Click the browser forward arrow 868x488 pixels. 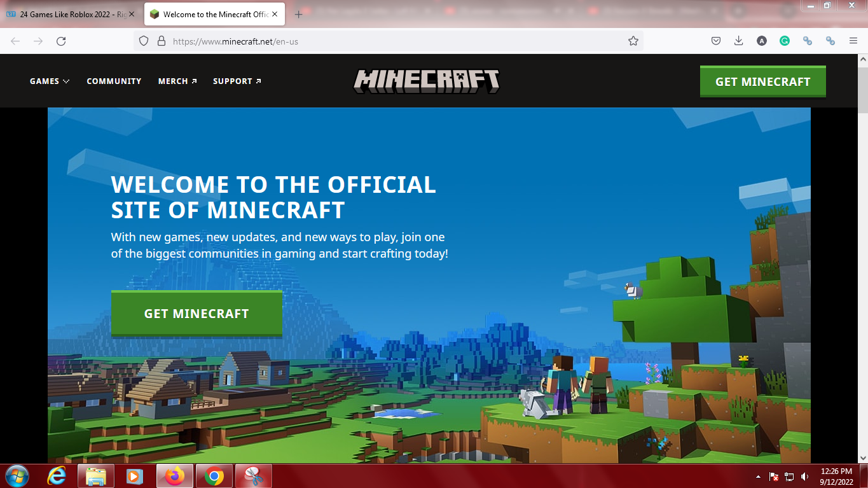38,41
